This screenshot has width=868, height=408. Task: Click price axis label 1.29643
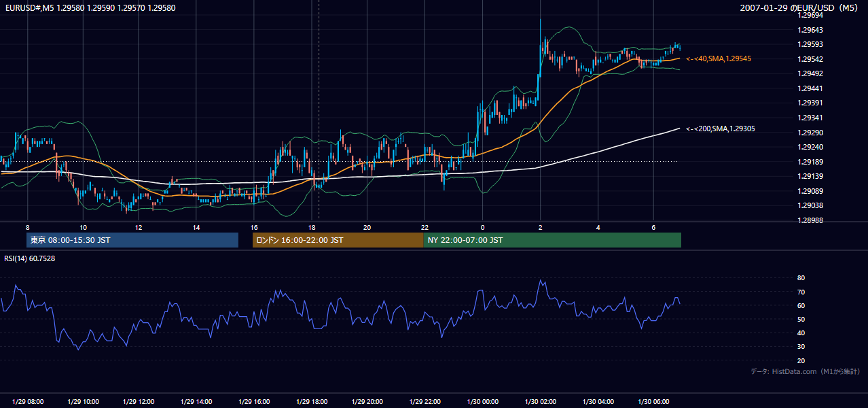(x=811, y=30)
